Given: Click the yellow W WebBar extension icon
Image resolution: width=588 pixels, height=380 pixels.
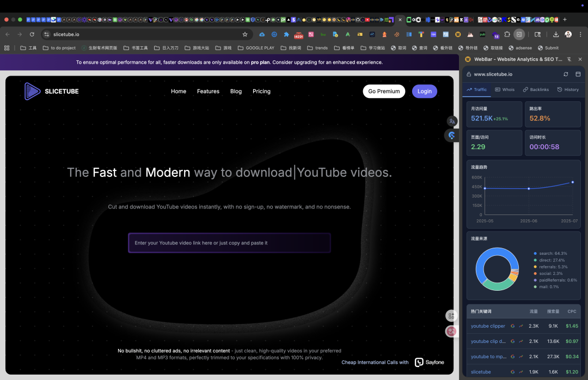Looking at the screenshot, I should click(458, 34).
